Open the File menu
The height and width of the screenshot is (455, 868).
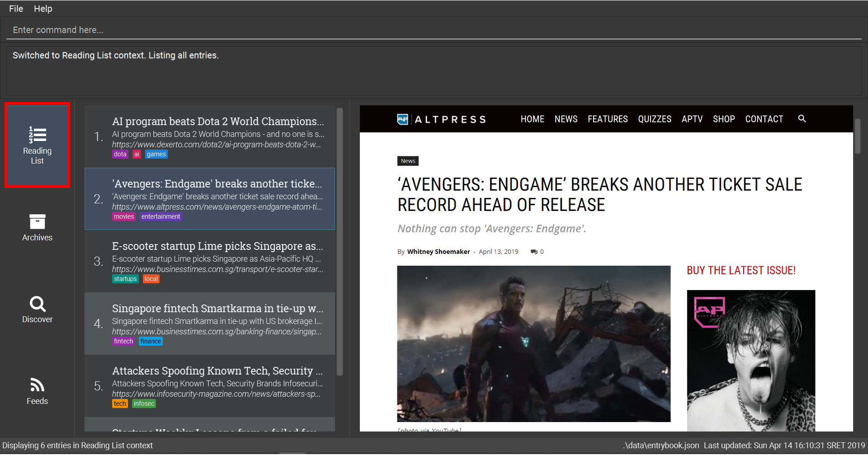coord(16,9)
